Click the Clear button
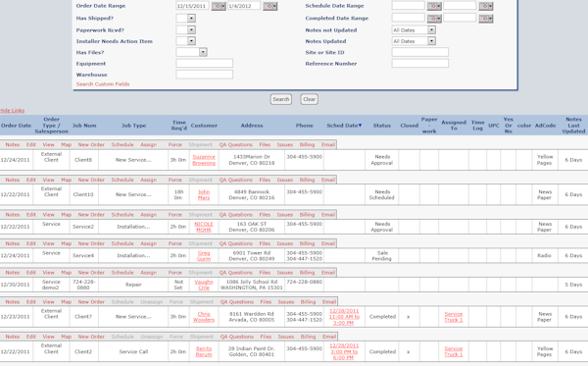 coord(309,99)
